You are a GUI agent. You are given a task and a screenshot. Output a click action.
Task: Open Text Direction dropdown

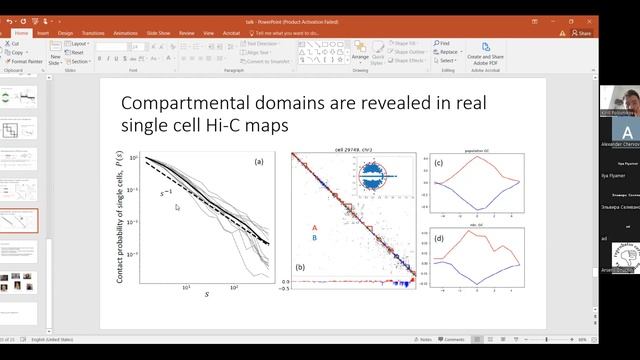[x=260, y=43]
